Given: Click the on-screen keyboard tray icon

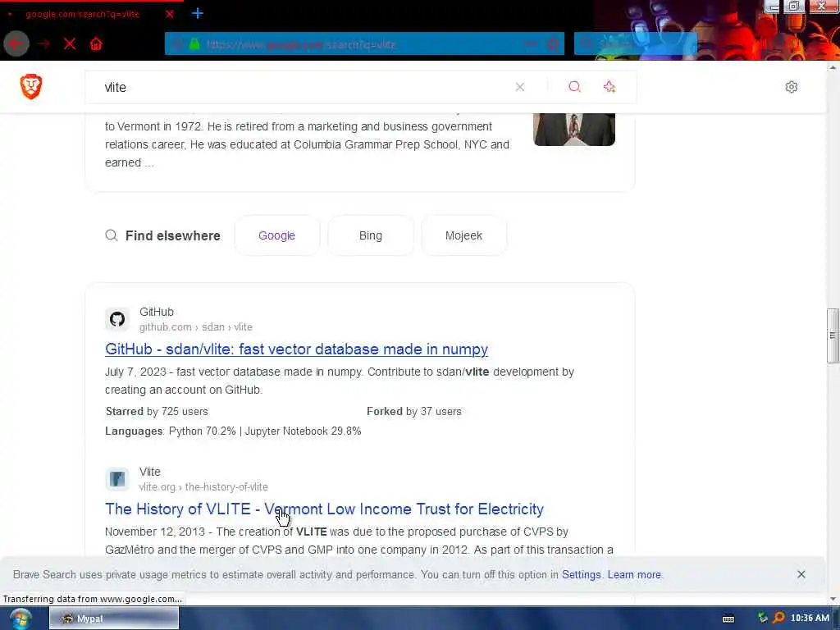Looking at the screenshot, I should point(728,619).
